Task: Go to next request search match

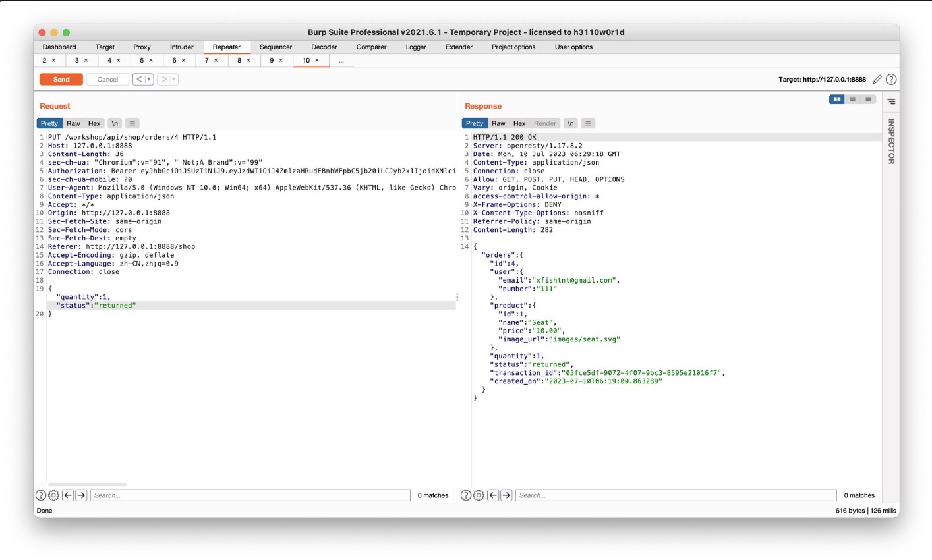Action: click(81, 495)
